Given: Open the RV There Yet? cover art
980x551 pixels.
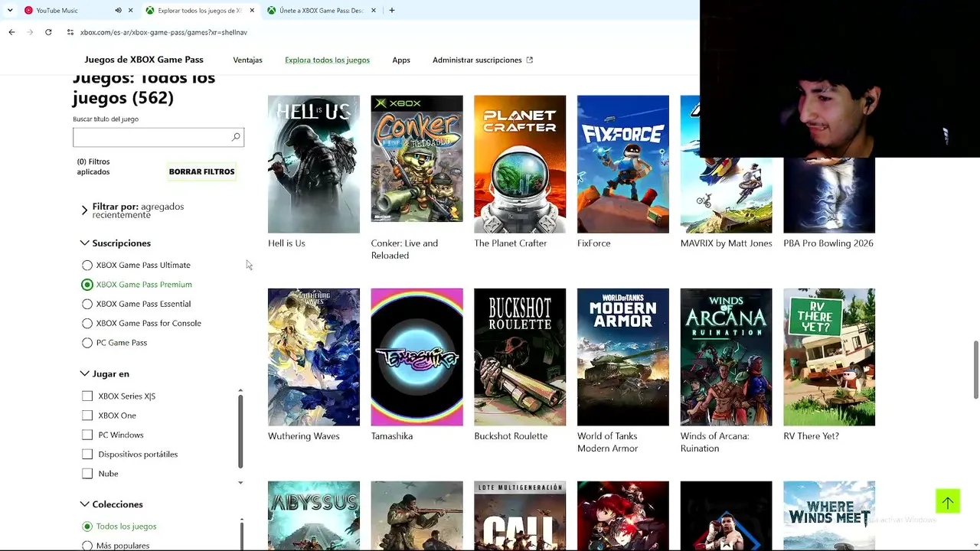Looking at the screenshot, I should 829,357.
